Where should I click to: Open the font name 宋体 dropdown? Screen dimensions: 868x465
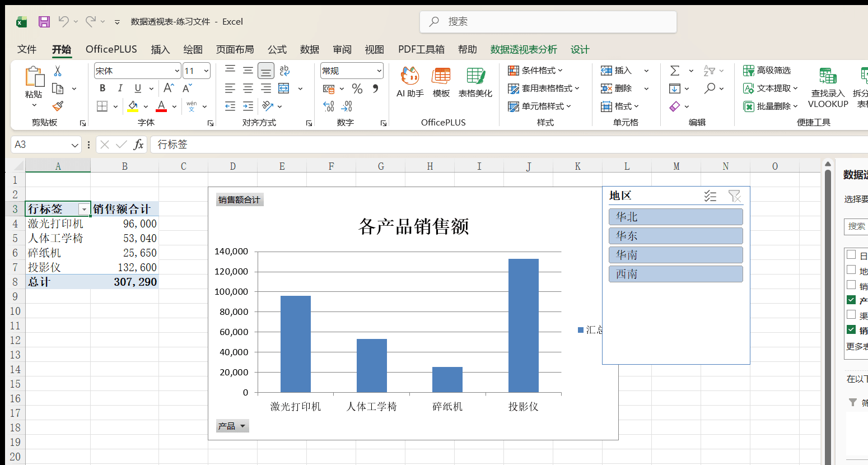tap(177, 71)
